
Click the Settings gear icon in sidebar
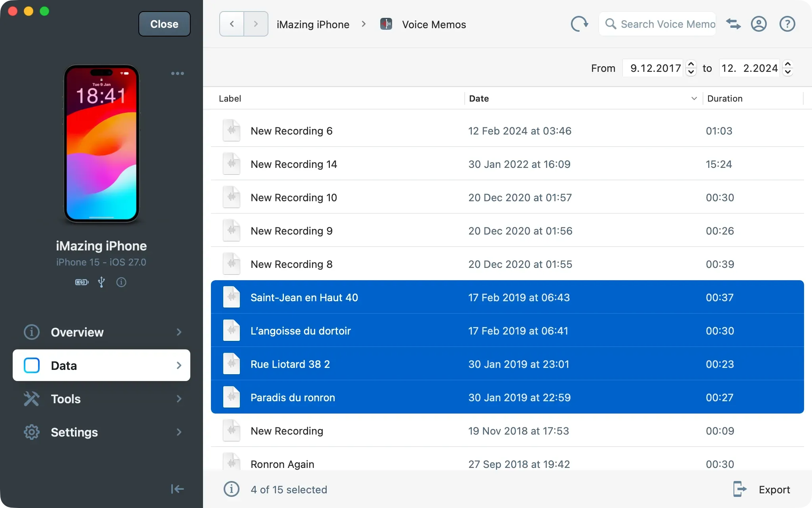(x=32, y=432)
